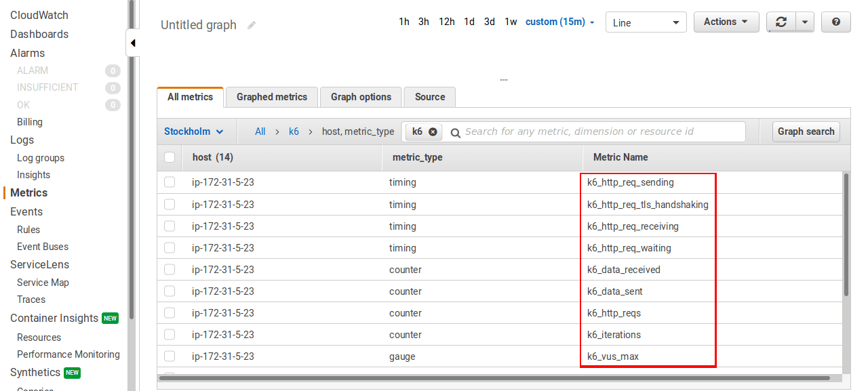Switch to the Source tab
This screenshot has width=868, height=391.
coord(429,97)
